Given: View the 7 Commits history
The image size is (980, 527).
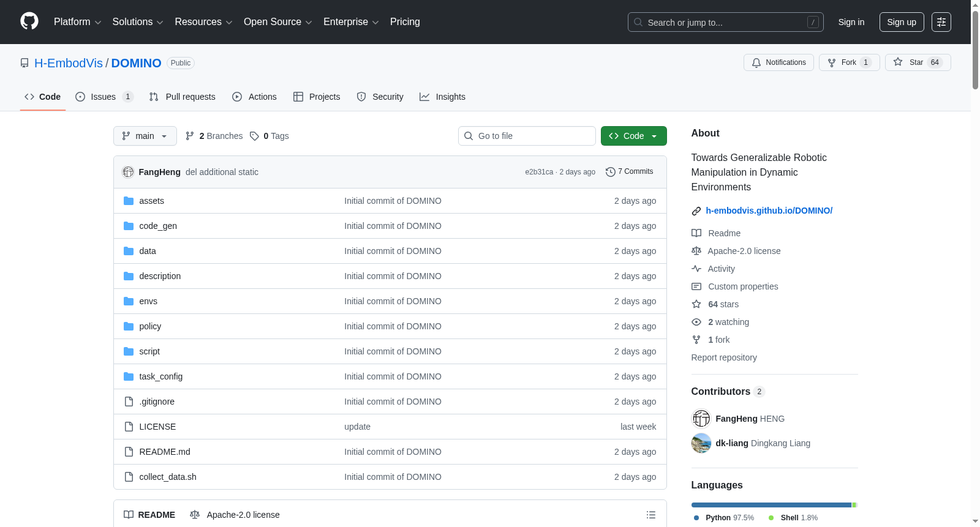Looking at the screenshot, I should [x=630, y=172].
